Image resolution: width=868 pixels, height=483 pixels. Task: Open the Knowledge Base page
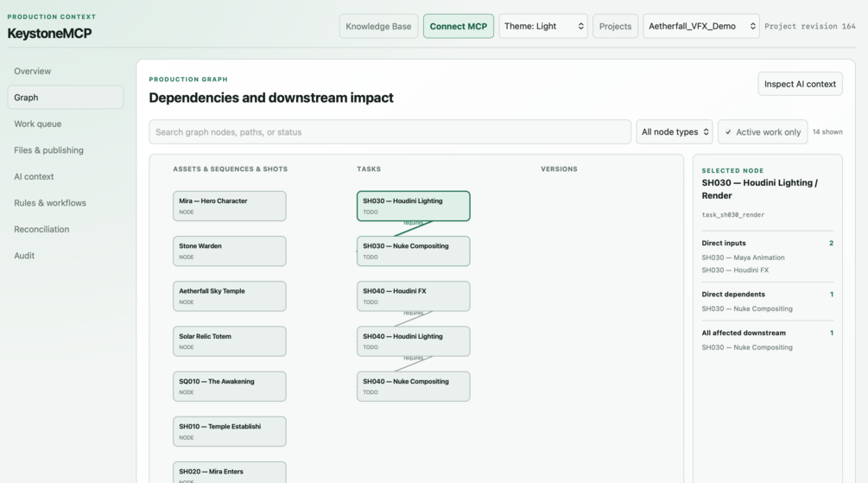378,26
